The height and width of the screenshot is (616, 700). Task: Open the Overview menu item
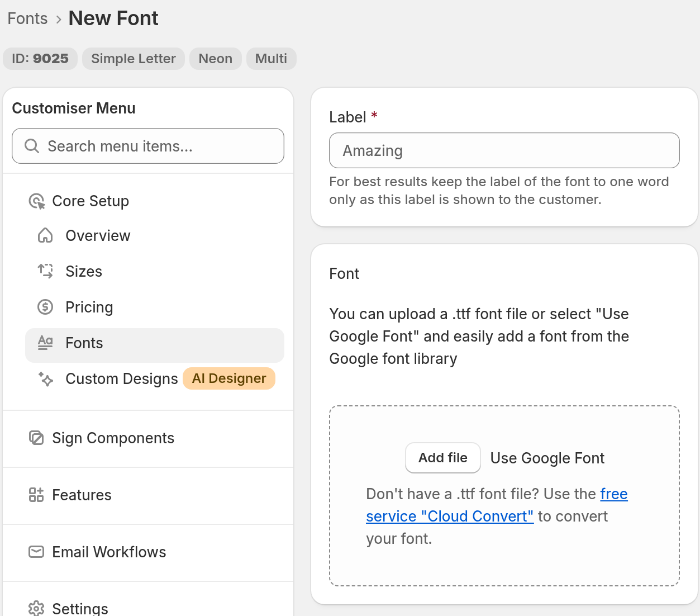[155, 236]
